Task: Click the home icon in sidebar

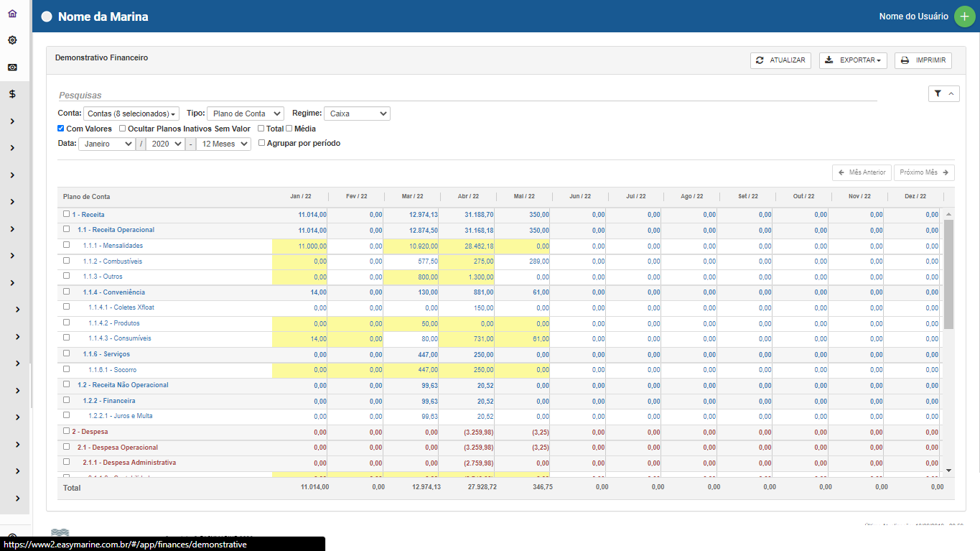Action: click(x=12, y=14)
